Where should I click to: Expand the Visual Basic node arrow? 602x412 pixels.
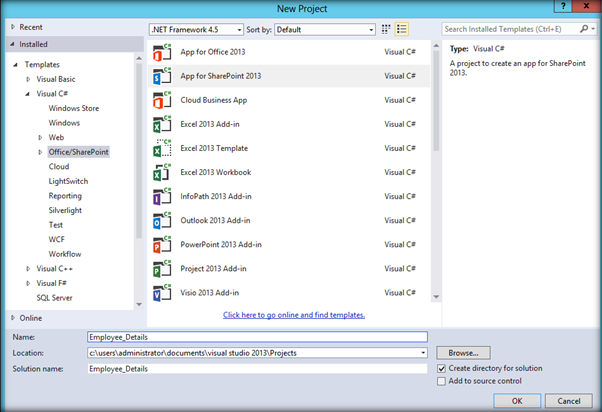(28, 79)
